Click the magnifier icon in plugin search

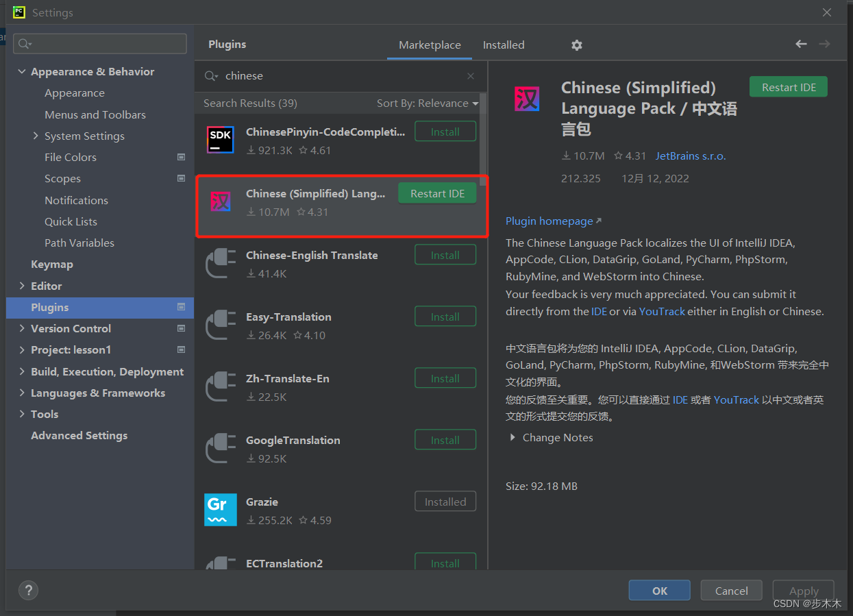point(211,76)
